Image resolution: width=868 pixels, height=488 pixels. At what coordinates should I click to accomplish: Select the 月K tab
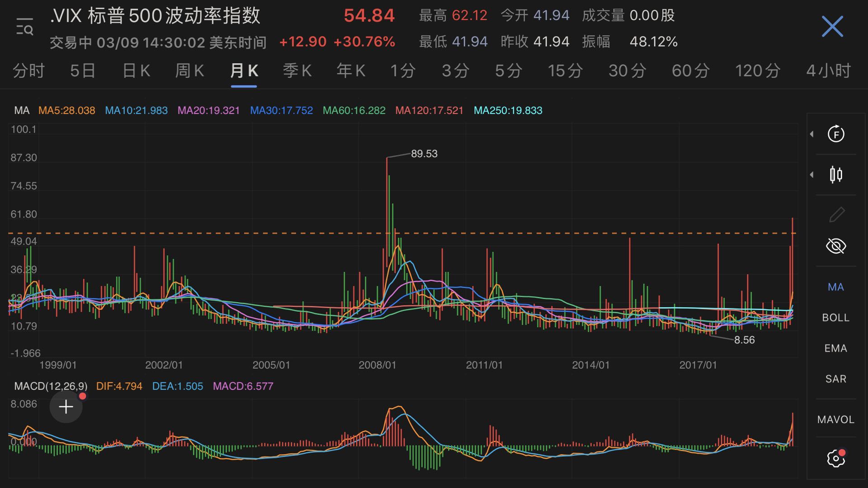244,71
